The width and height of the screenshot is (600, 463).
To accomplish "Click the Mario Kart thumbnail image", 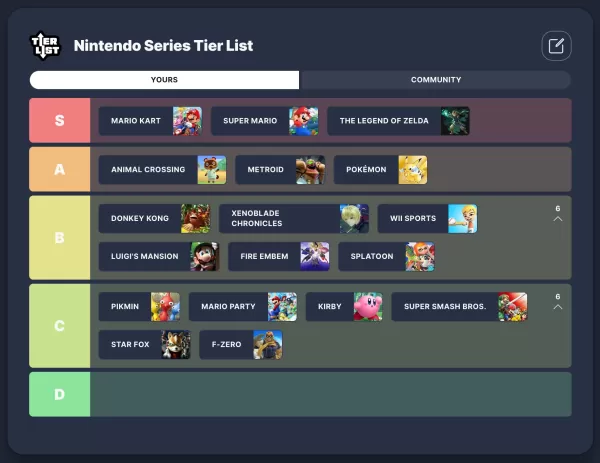I will click(187, 121).
